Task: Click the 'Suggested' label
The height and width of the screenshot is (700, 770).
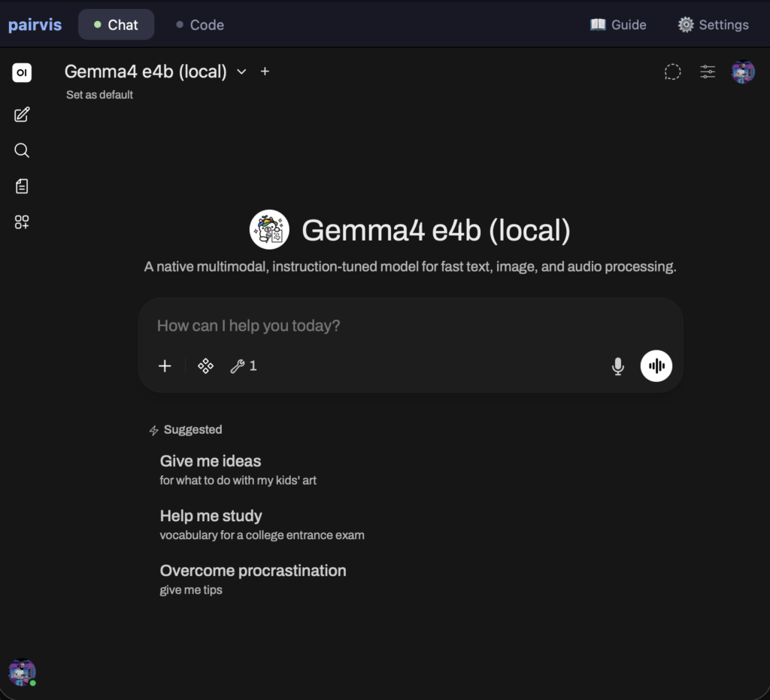Action: pos(192,429)
